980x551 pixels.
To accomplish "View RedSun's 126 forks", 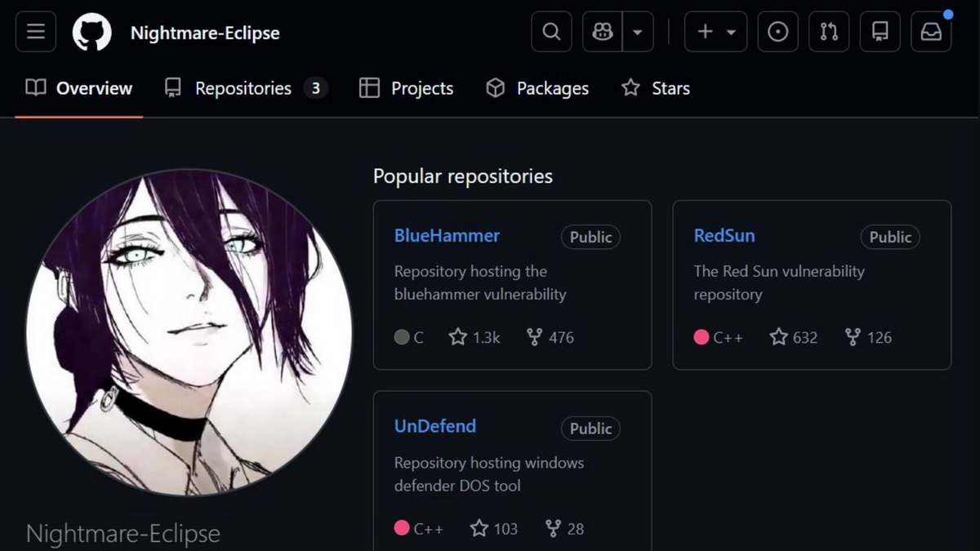I will click(x=868, y=337).
